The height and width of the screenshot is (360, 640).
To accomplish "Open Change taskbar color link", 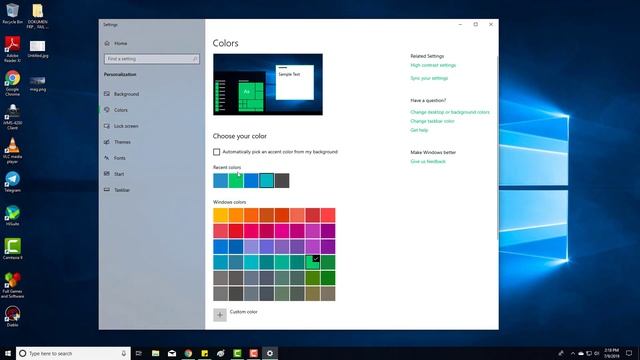I will 432,121.
